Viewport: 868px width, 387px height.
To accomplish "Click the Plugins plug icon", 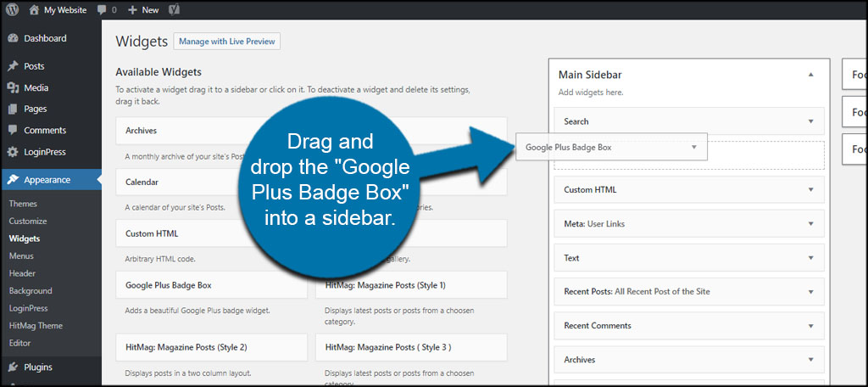I will pos(13,367).
